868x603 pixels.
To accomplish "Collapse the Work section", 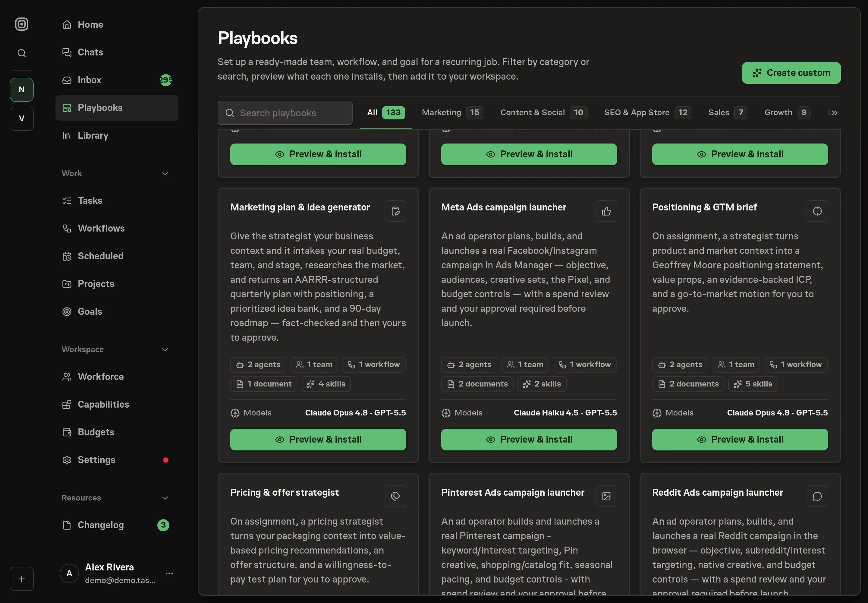I will (165, 173).
